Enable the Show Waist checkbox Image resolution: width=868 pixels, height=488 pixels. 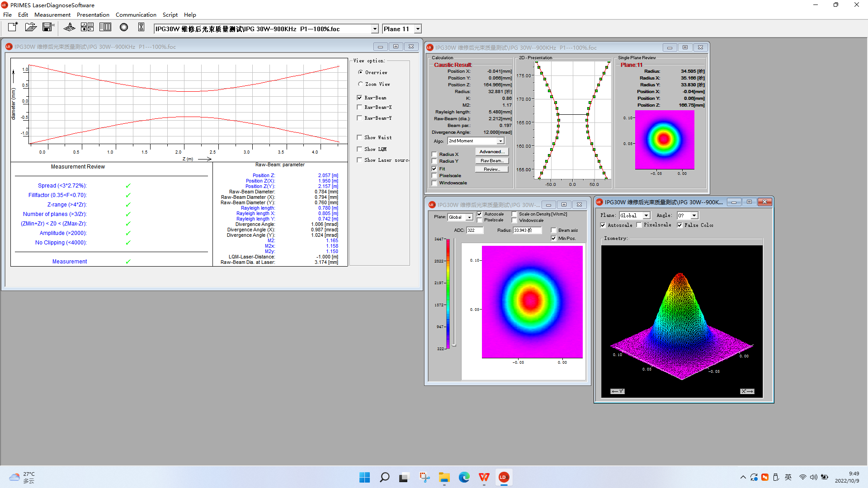(359, 137)
